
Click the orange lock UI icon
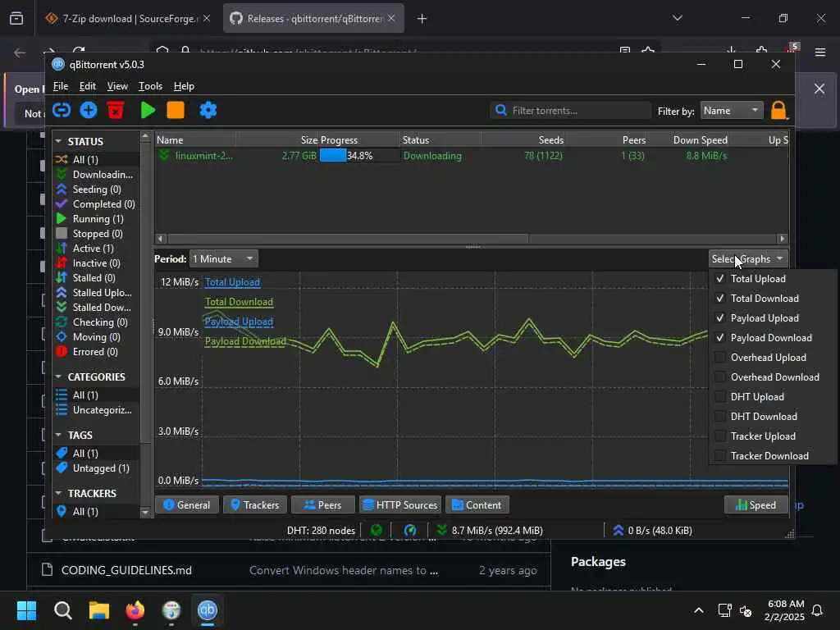click(x=778, y=111)
